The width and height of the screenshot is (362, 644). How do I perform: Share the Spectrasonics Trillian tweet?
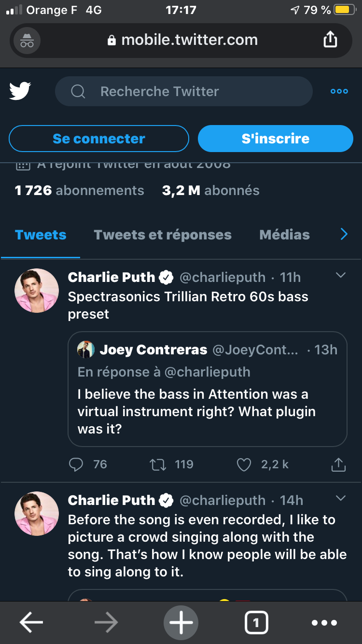[x=338, y=464]
